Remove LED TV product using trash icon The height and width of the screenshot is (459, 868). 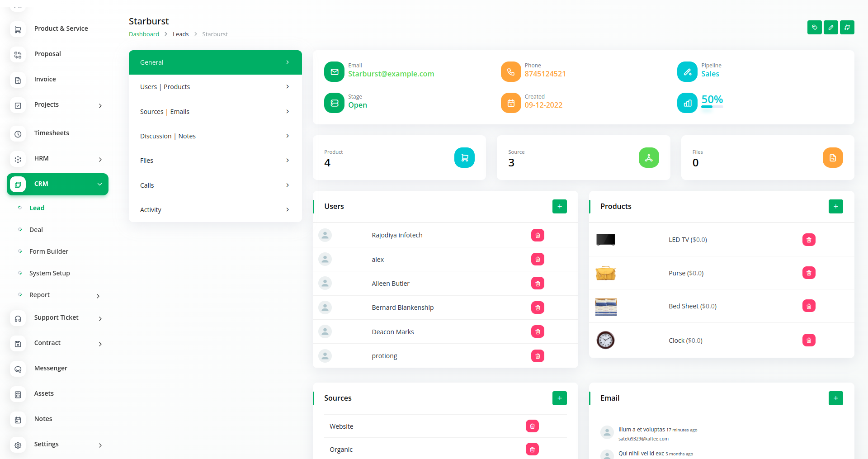pyautogui.click(x=808, y=240)
